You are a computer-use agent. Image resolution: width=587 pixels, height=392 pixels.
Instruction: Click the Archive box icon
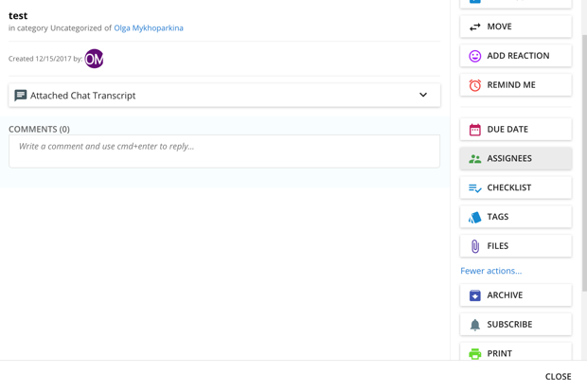[x=474, y=295]
